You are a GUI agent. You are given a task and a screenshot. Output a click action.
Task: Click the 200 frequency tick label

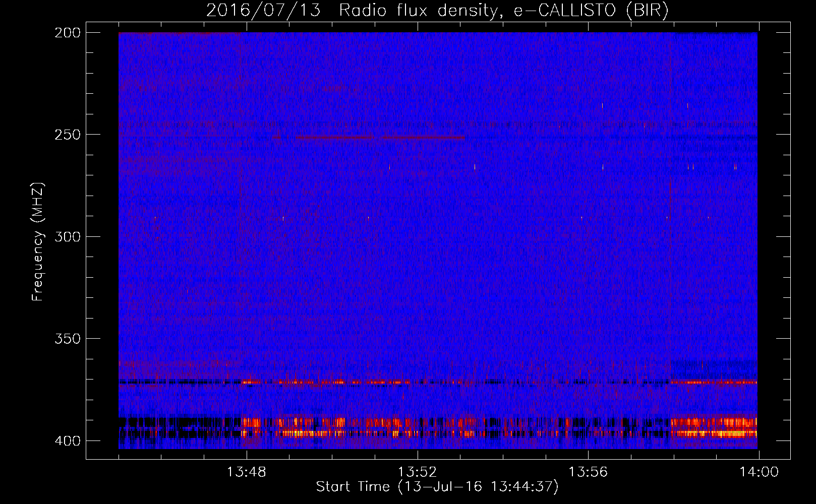click(x=67, y=33)
